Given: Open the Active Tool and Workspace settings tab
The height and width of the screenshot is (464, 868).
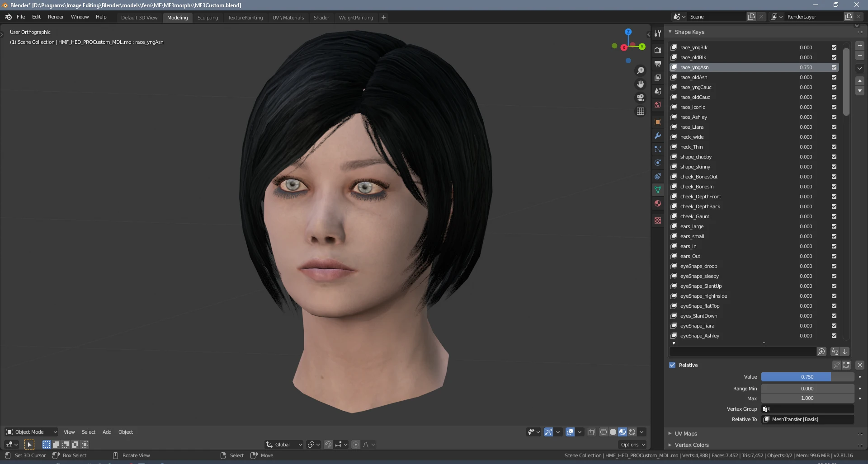Looking at the screenshot, I should point(658,33).
